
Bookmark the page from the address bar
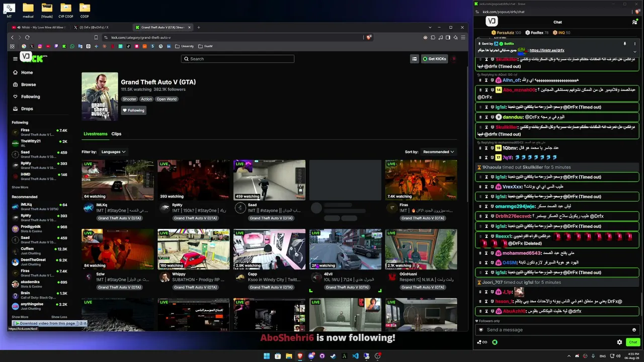pyautogui.click(x=96, y=37)
